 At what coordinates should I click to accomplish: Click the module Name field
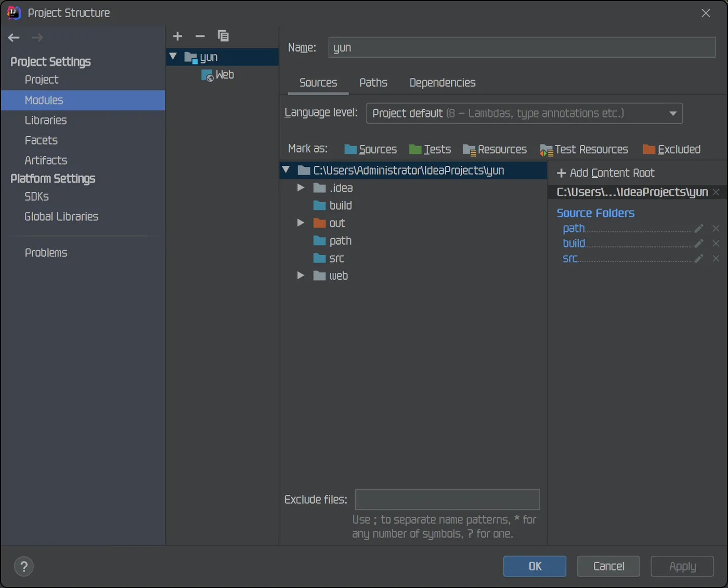[522, 47]
